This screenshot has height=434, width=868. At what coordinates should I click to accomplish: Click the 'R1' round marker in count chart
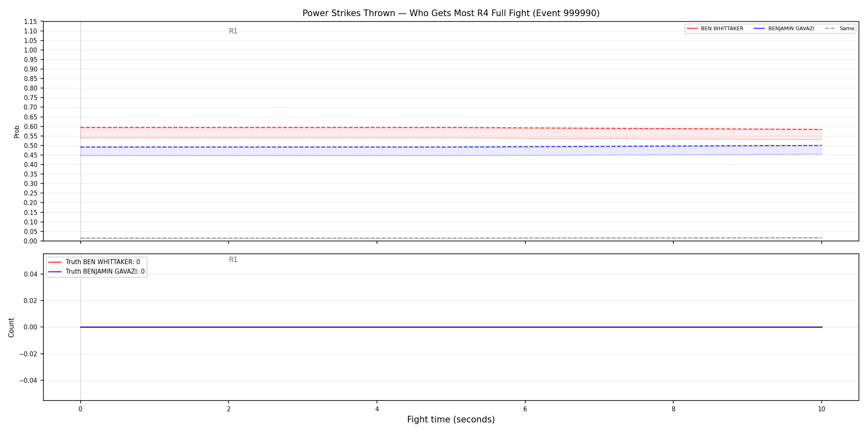click(233, 260)
